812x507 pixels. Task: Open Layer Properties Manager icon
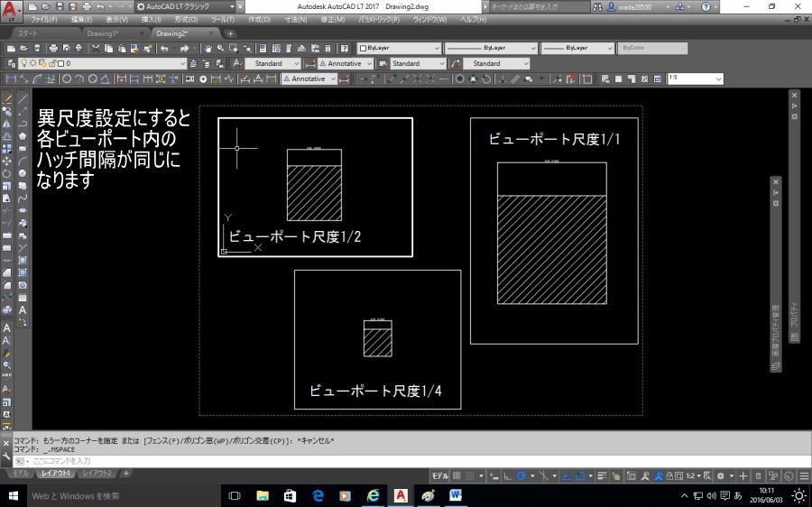12,63
